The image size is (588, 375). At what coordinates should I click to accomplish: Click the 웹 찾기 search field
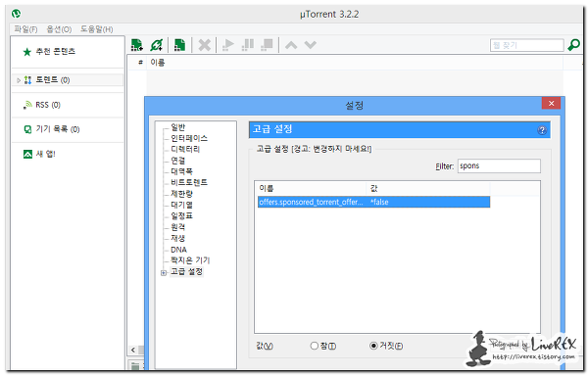(x=526, y=45)
